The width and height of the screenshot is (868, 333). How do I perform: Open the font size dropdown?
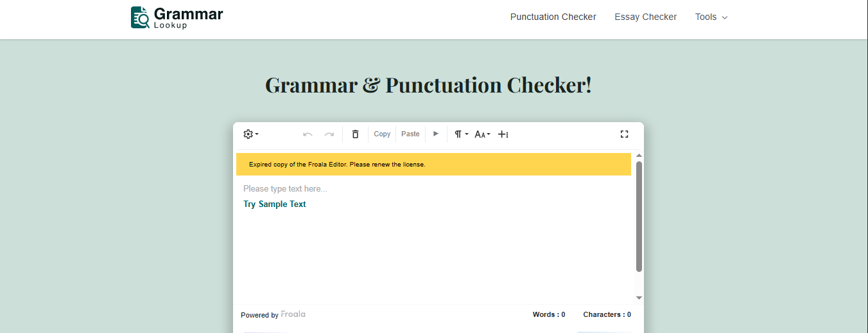(482, 134)
